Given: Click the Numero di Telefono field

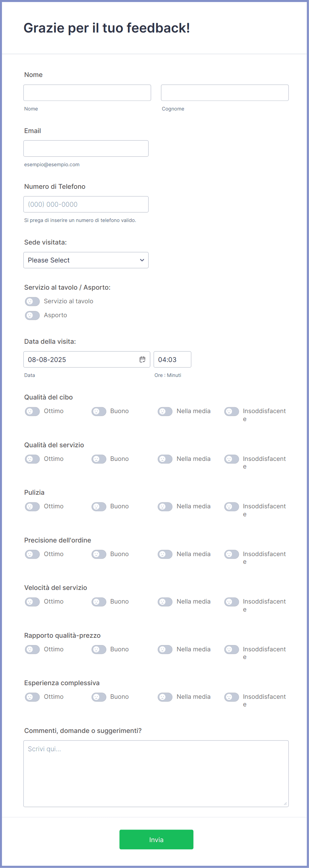Looking at the screenshot, I should point(86,204).
